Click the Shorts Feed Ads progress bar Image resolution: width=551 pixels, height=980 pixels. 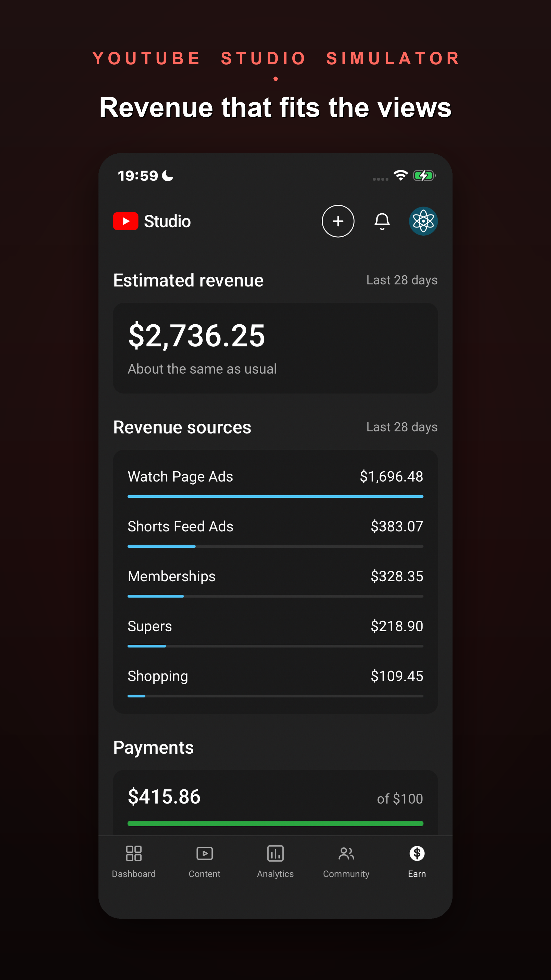(x=275, y=546)
